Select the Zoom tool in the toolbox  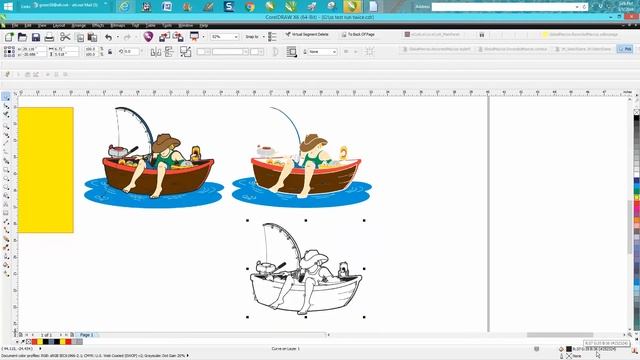[6, 126]
